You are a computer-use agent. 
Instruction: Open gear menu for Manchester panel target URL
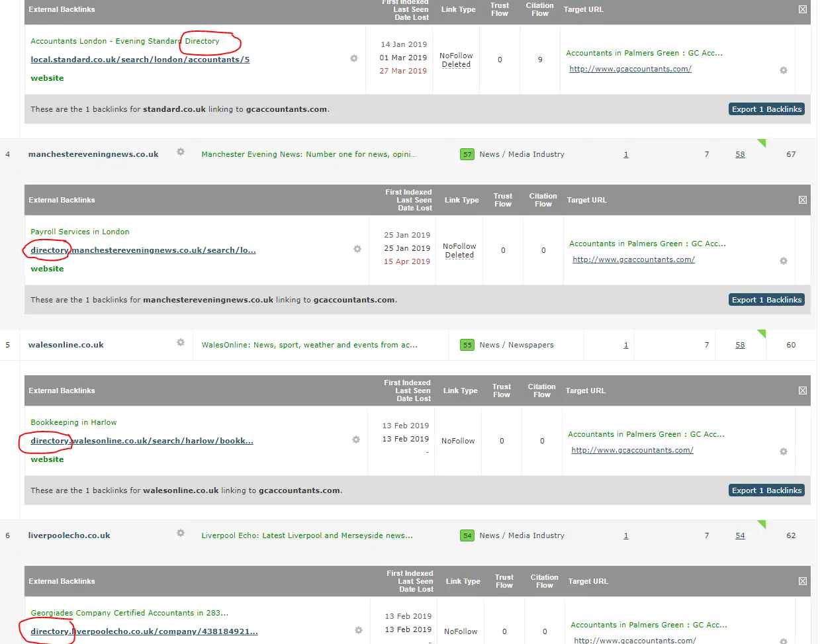coord(784,261)
